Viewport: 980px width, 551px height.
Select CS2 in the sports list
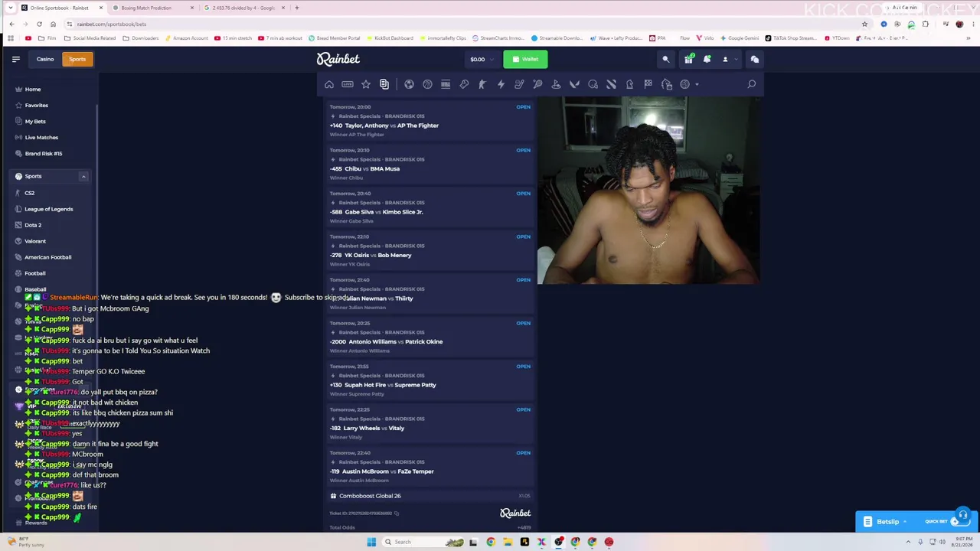29,193
